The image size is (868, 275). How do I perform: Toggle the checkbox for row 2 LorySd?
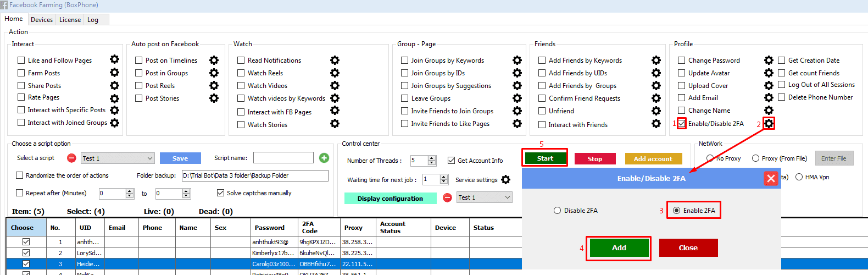[x=26, y=253]
